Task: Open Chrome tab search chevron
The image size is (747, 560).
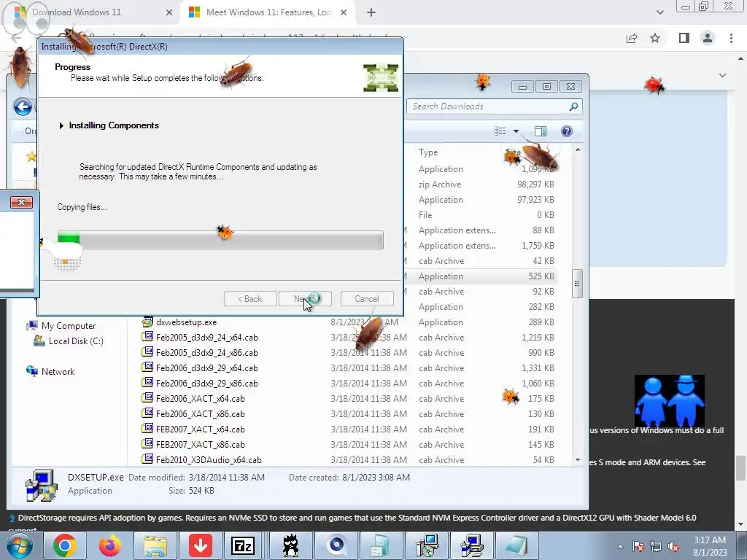Action: [659, 12]
